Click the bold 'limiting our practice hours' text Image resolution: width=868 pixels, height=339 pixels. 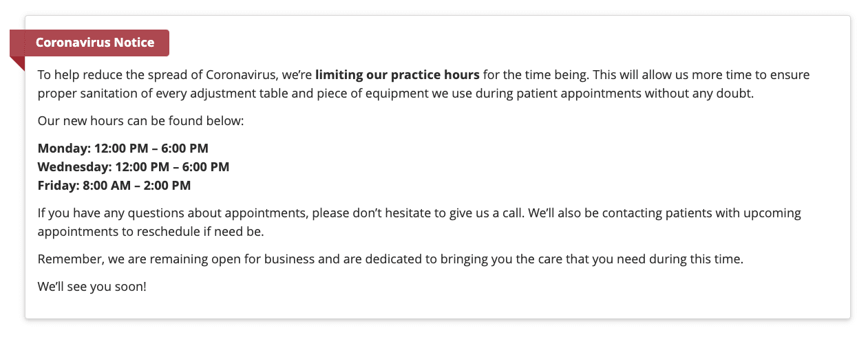pos(398,74)
